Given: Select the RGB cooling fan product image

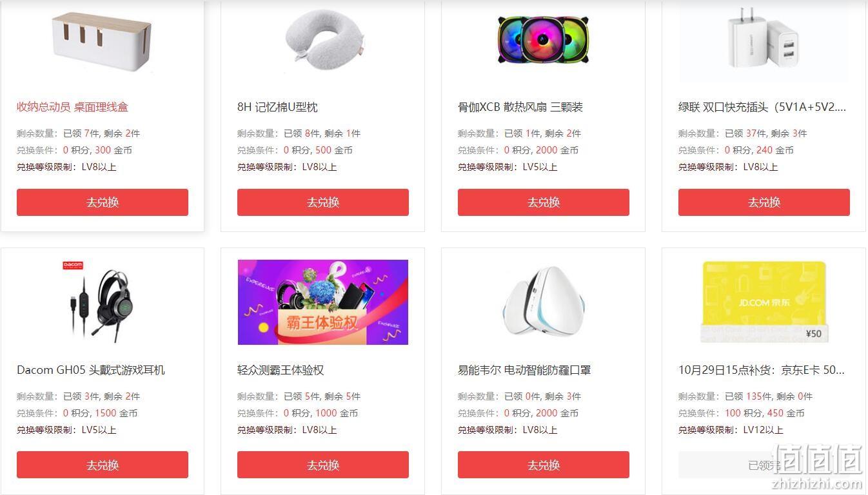Looking at the screenshot, I should 544,39.
